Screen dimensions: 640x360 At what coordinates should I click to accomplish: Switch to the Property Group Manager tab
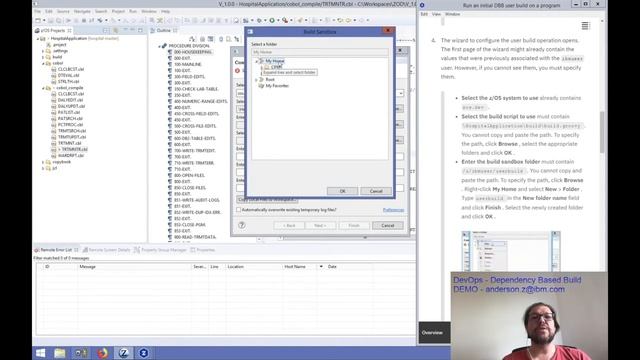coord(163,250)
